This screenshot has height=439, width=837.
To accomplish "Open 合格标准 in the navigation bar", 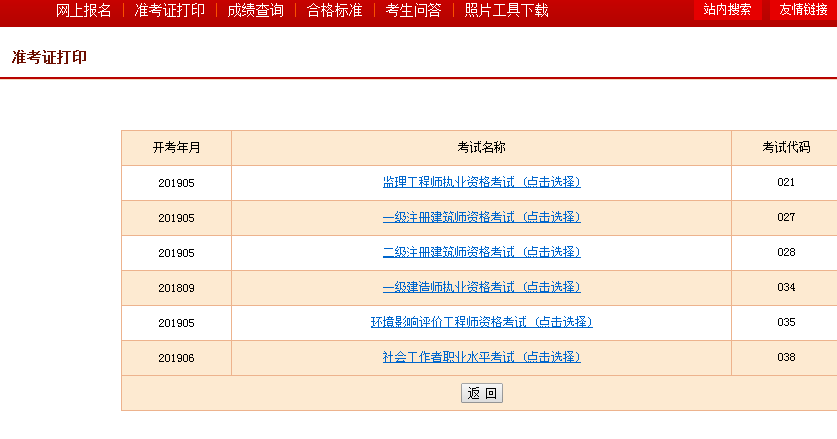I will click(x=334, y=10).
